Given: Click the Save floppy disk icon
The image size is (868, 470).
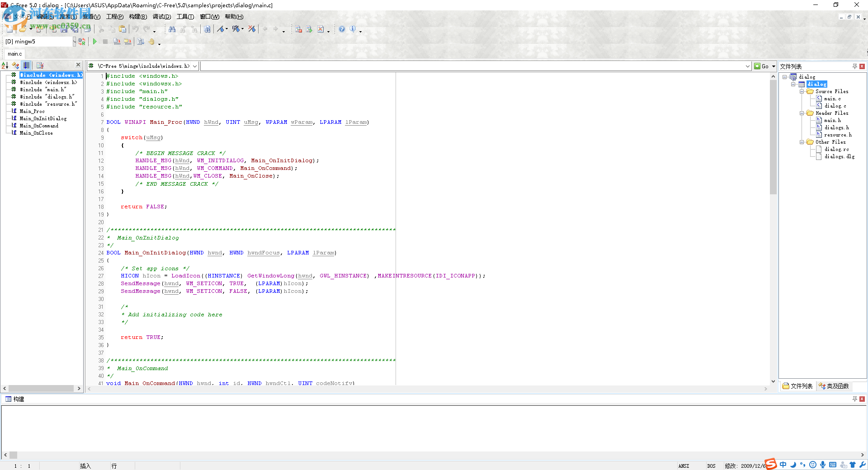Looking at the screenshot, I should click(x=64, y=29).
